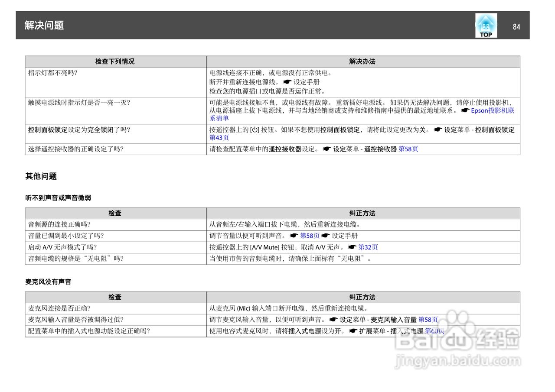
Task: Click pointing-hand icon before 设定菜单 - 遥控接收器
Action: pyautogui.click(x=327, y=149)
